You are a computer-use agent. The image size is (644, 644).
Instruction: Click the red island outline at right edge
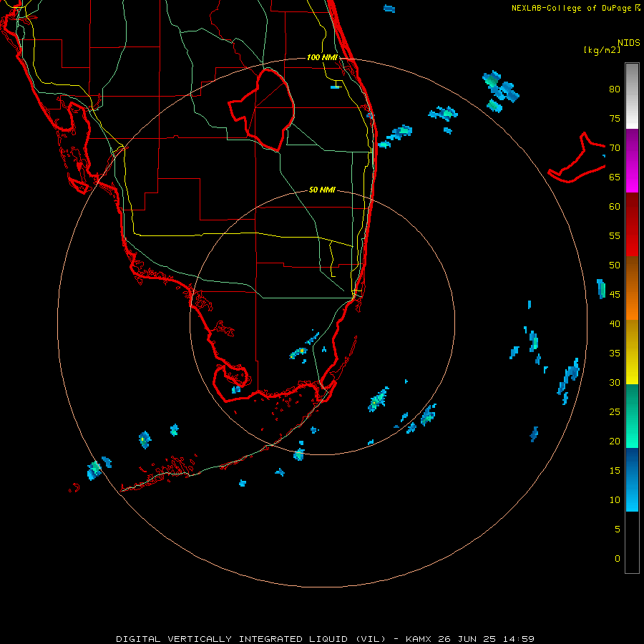coord(577,157)
